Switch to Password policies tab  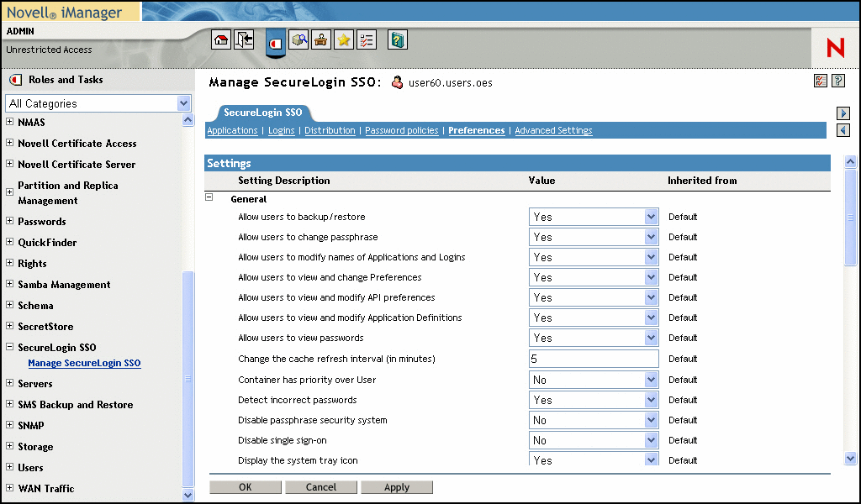coord(401,130)
